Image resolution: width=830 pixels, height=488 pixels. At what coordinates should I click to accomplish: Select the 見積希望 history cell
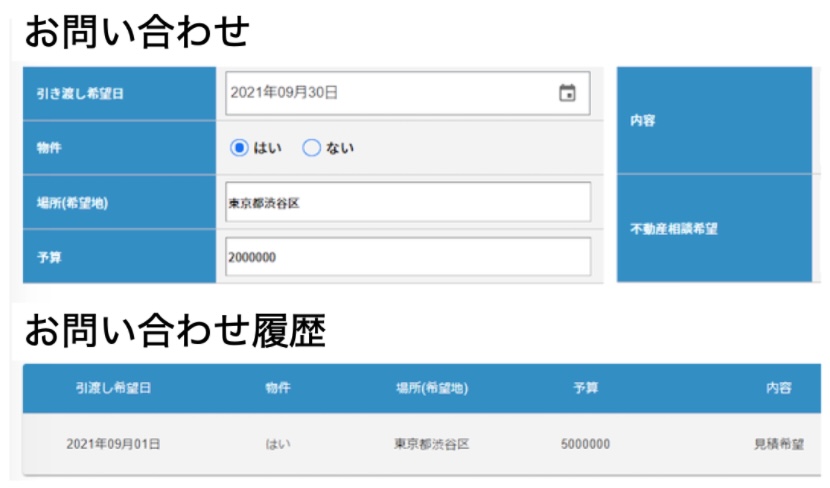[x=779, y=444]
